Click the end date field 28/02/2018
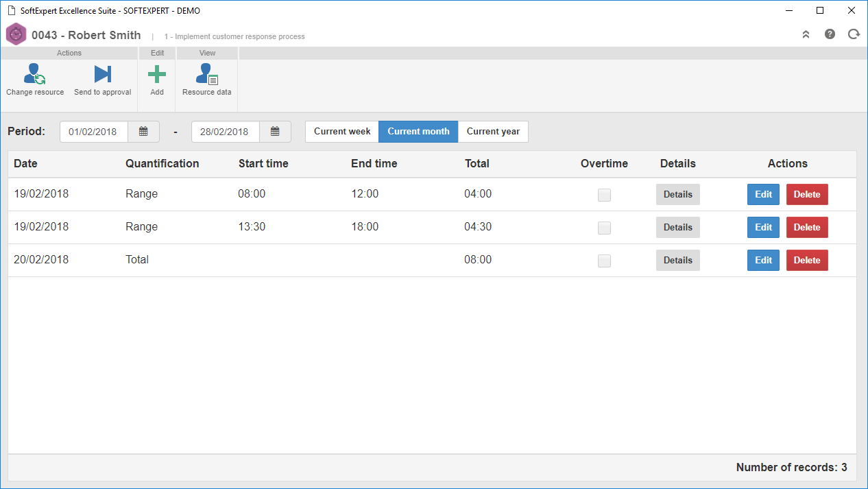Screen dimensions: 868x489 226,132
